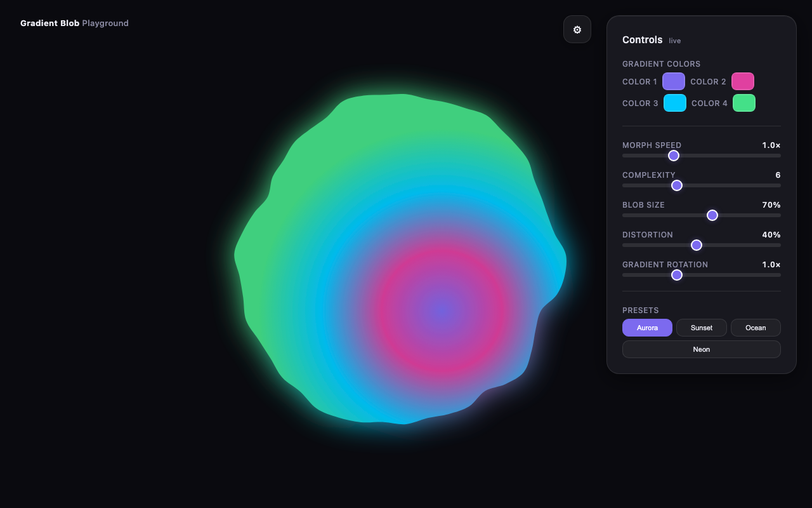Click the Gradient Rotation value 1.0×
Viewport: 812px width, 508px height.
click(771, 265)
